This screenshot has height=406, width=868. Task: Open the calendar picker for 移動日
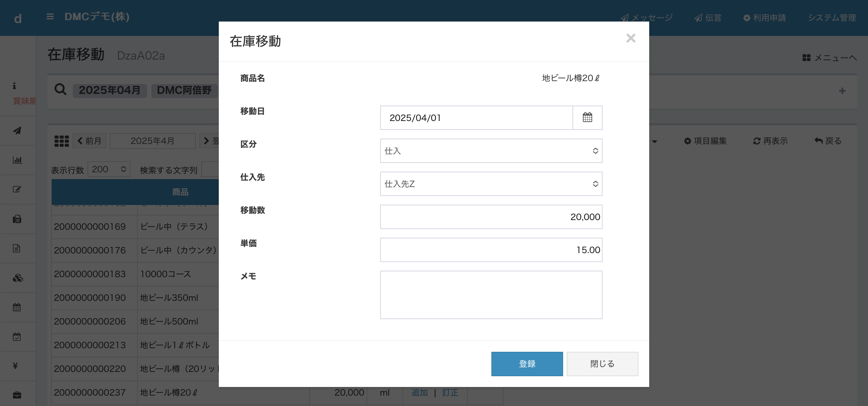coord(588,117)
